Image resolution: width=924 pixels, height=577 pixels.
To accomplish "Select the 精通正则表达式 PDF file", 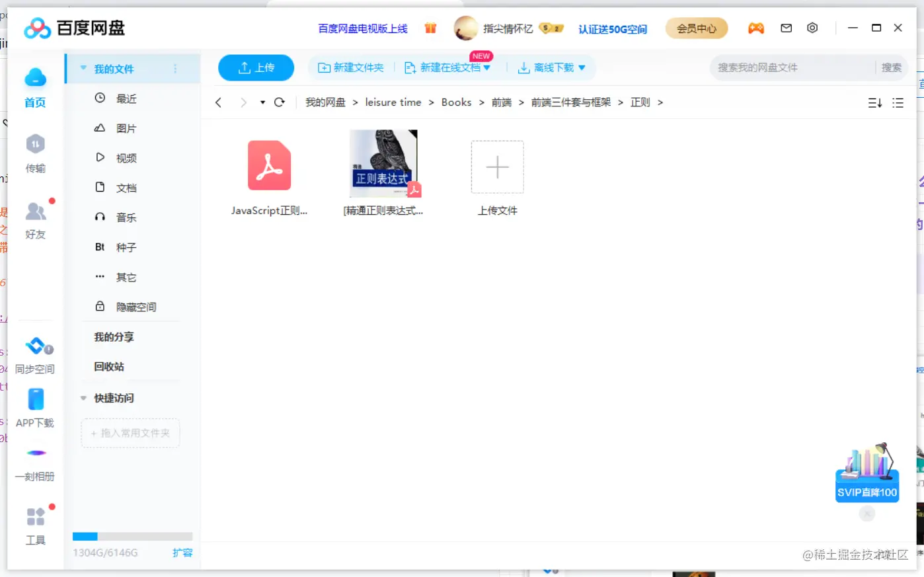I will (383, 173).
